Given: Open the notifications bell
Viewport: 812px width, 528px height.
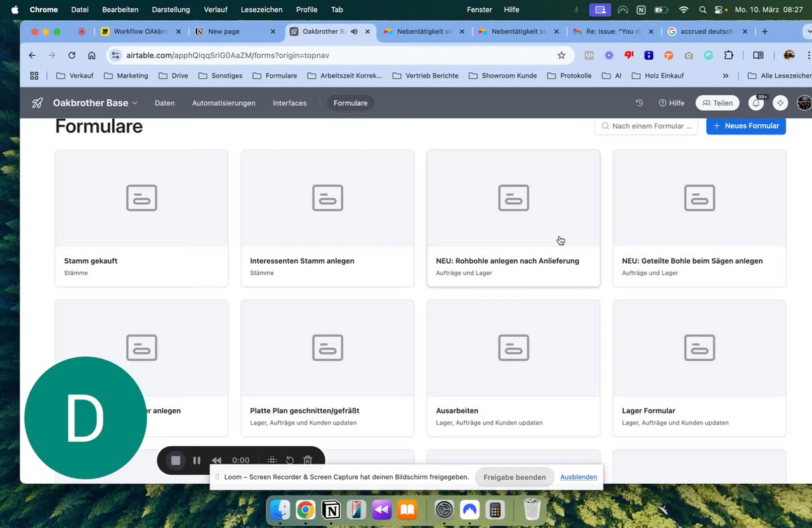Looking at the screenshot, I should coord(756,103).
